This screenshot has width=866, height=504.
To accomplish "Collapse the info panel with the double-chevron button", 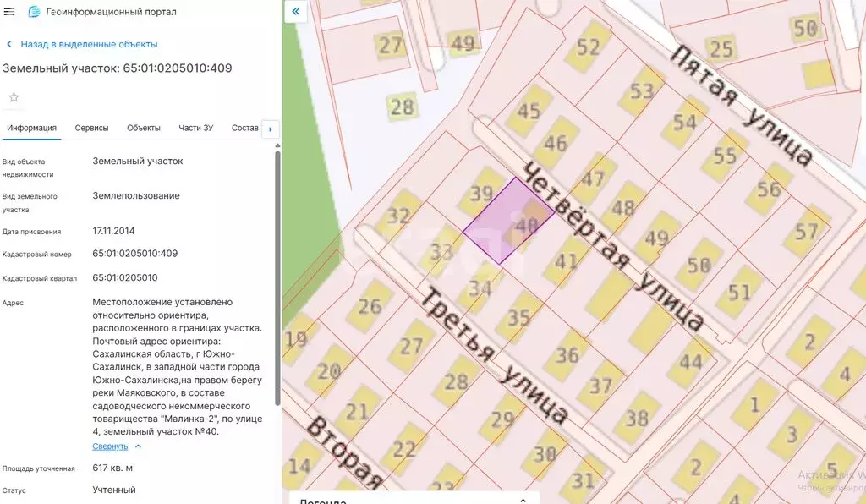I will 295,11.
